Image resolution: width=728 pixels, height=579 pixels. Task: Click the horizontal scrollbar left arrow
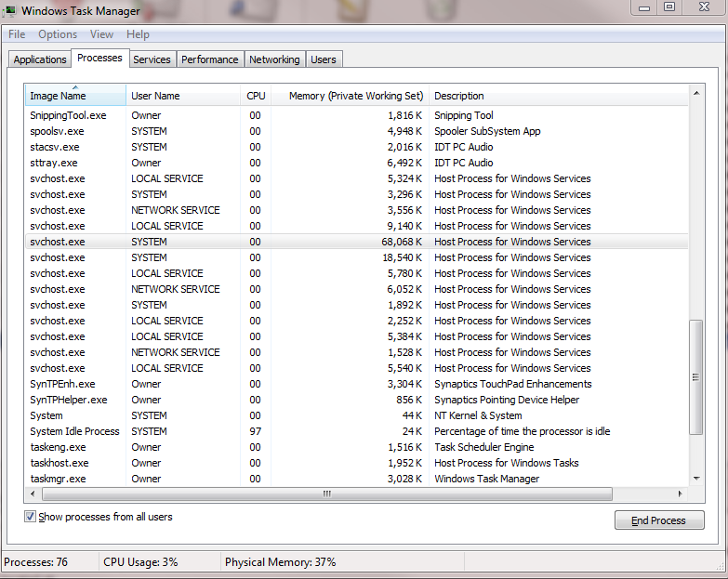pyautogui.click(x=33, y=493)
